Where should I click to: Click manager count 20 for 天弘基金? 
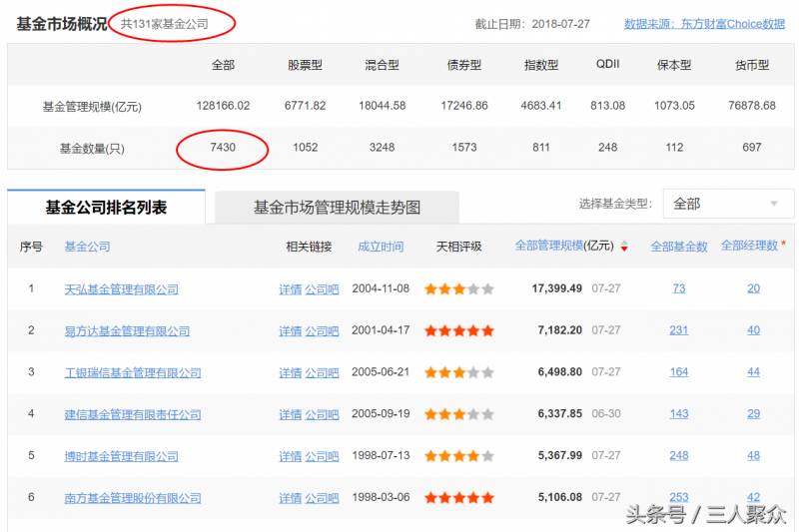754,288
